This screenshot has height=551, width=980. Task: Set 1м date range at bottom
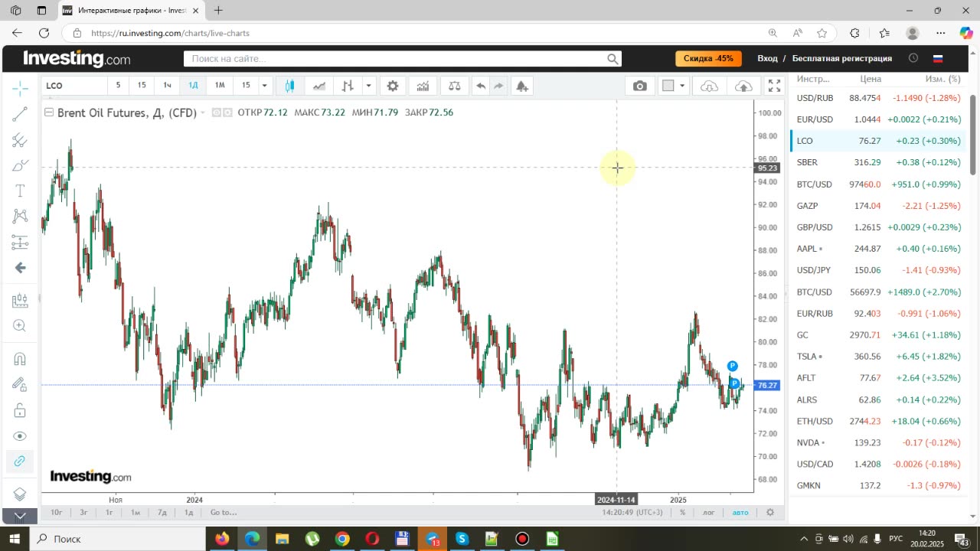click(x=136, y=513)
